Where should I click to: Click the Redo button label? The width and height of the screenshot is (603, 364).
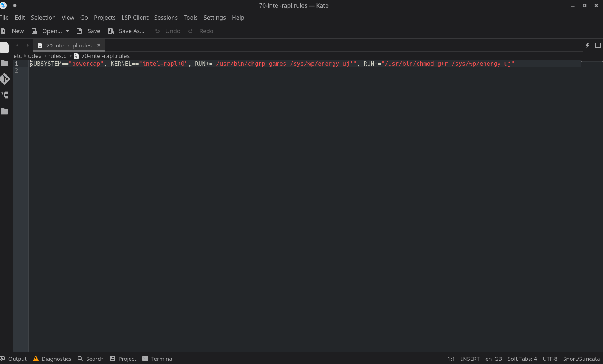206,31
